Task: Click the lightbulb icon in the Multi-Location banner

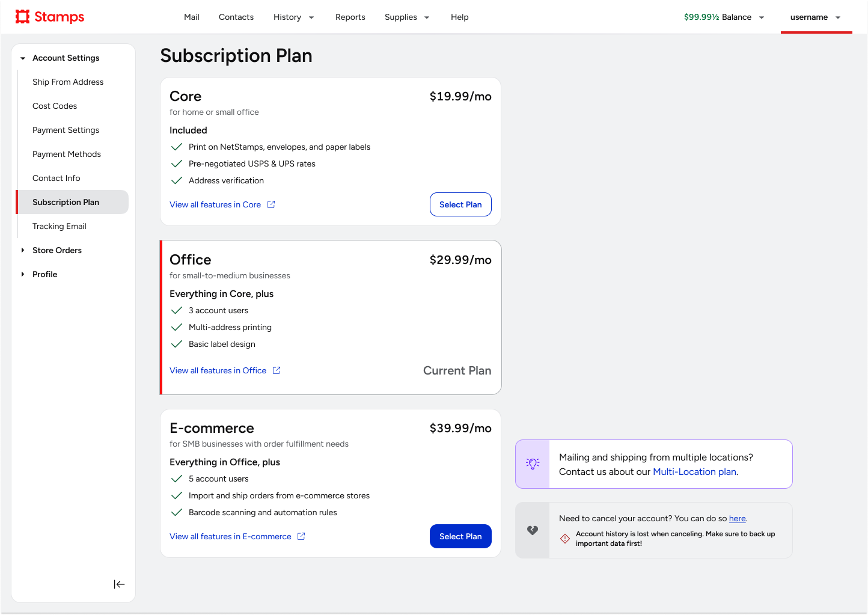Action: coord(533,464)
